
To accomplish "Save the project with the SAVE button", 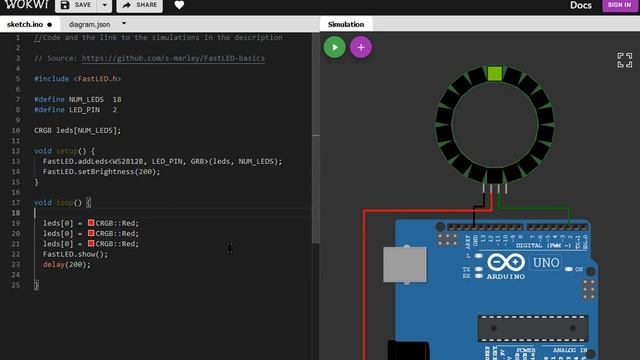I will click(x=76, y=5).
